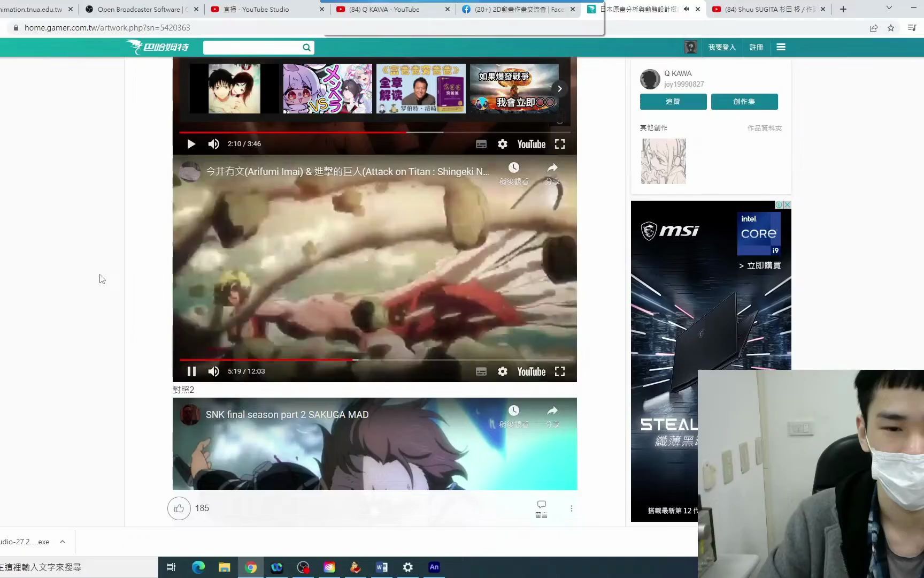The image size is (924, 578).
Task: Open the three-dot more options menu
Action: (572, 508)
